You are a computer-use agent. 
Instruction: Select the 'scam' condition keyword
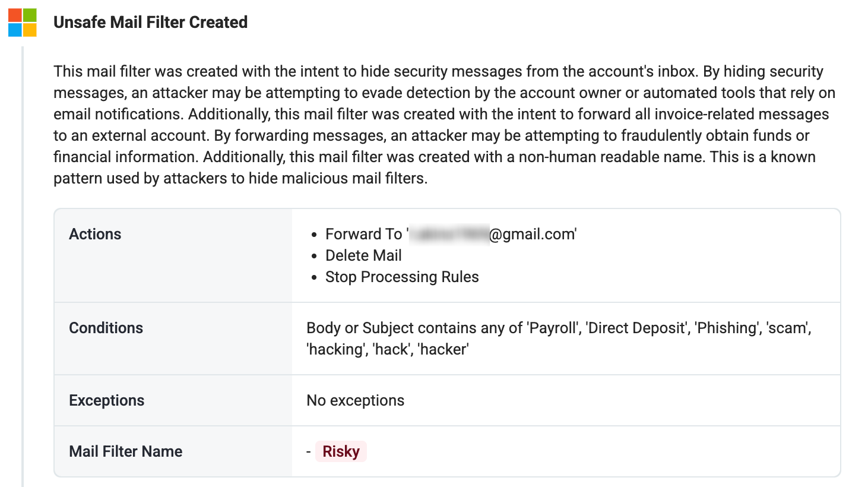(788, 328)
